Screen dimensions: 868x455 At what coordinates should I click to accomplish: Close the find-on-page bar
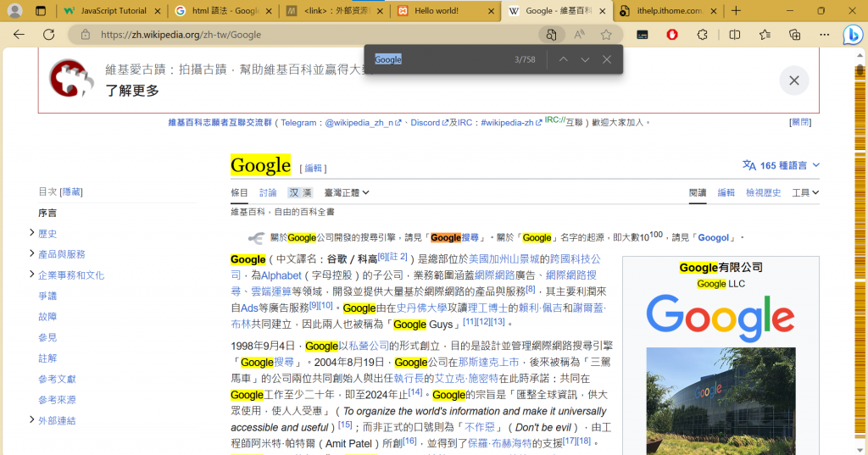click(607, 59)
